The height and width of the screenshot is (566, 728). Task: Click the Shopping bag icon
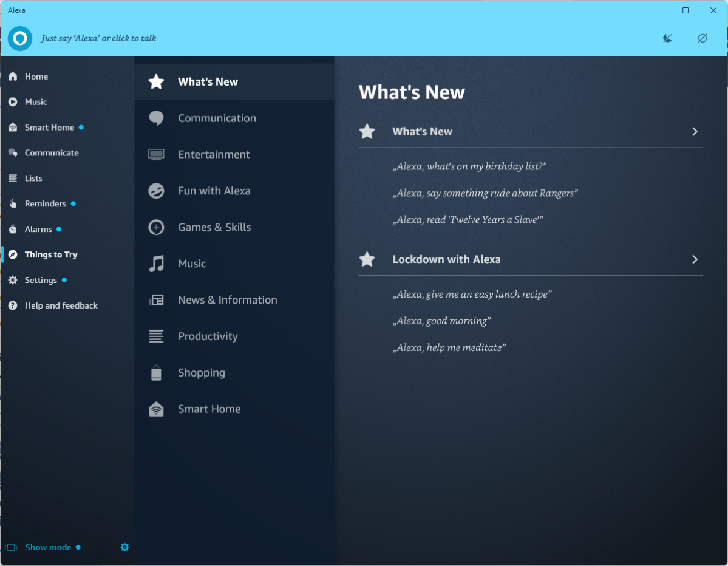(x=157, y=373)
